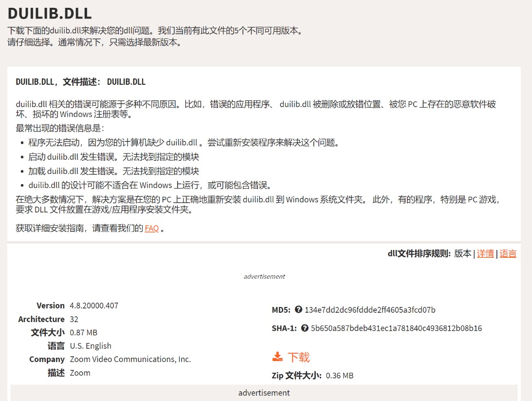Click the U.S. English language value
Screen dimensions: 532x401
(91, 346)
